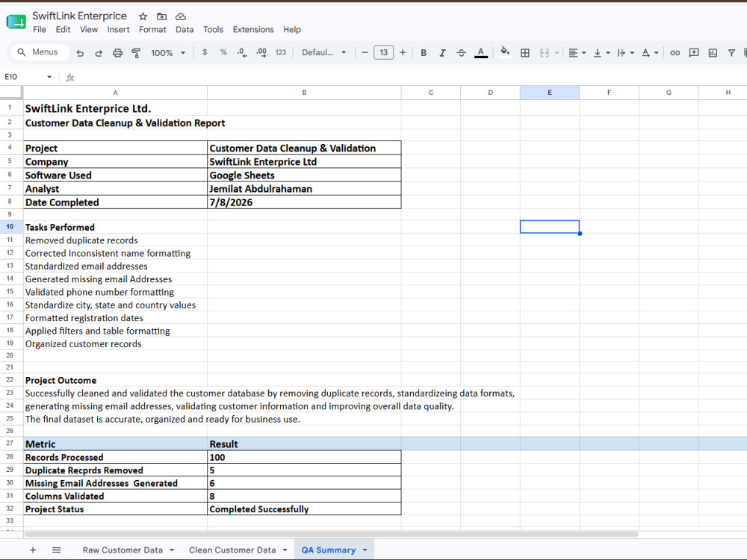747x560 pixels.
Task: Select the Completed Successfully cell
Action: click(304, 508)
